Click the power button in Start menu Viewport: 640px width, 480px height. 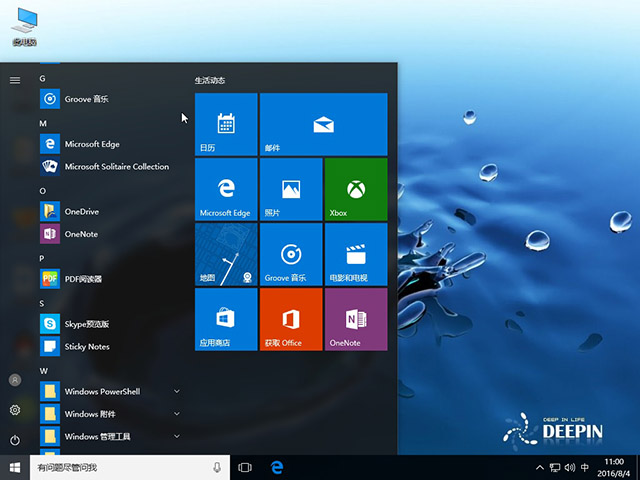pos(15,440)
